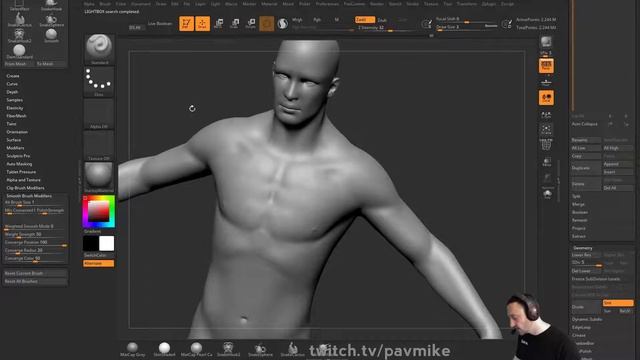Switch to the Move gizmo tool
640x360 pixels.
(218, 23)
